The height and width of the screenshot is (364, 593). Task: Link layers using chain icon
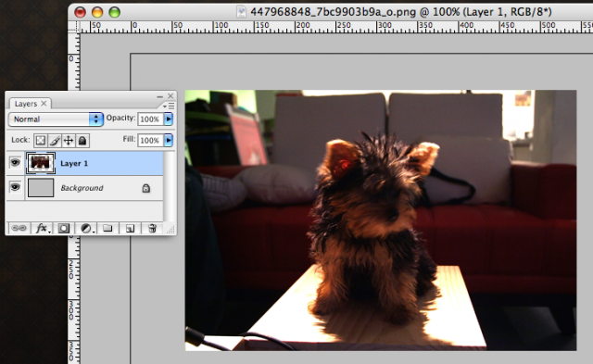tap(19, 228)
